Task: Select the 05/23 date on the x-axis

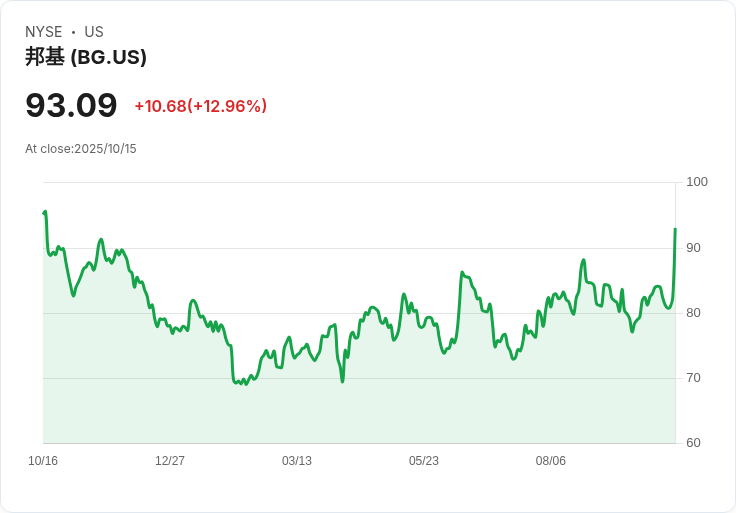Action: (424, 461)
